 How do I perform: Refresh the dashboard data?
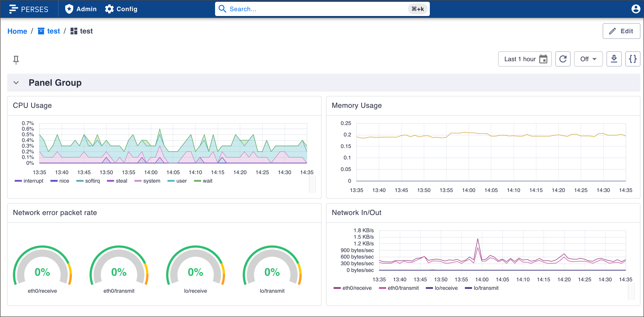click(563, 59)
